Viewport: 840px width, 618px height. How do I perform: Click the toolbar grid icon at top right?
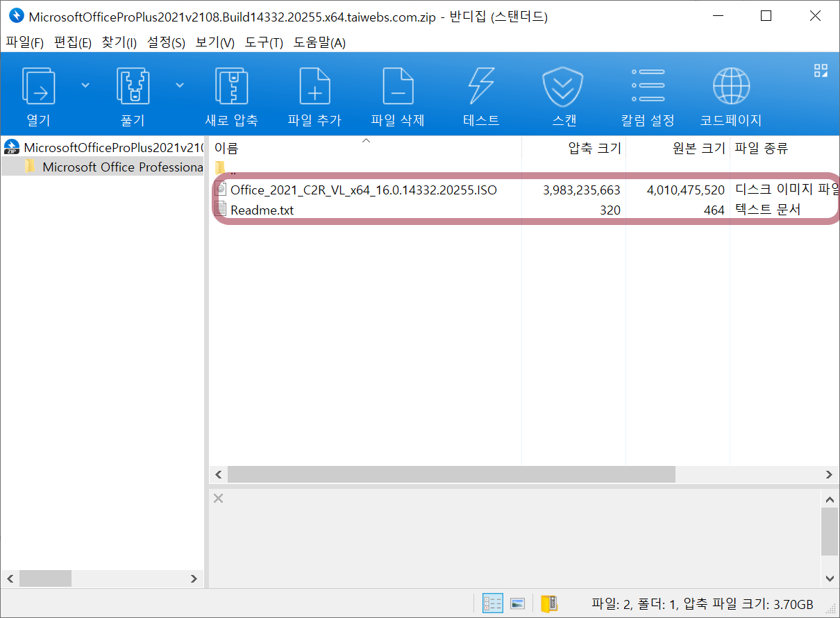coord(821,70)
